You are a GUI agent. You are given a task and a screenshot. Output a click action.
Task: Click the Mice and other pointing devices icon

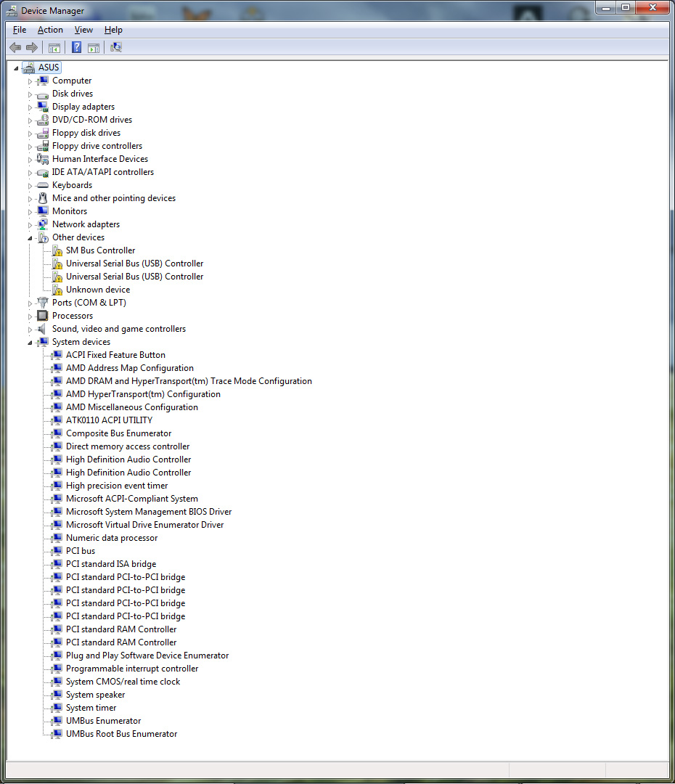point(43,198)
